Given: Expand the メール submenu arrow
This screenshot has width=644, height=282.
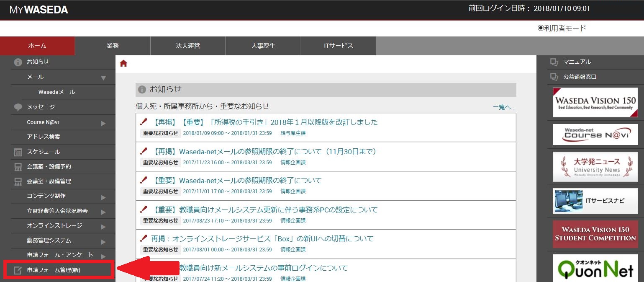Looking at the screenshot, I should pos(103,78).
